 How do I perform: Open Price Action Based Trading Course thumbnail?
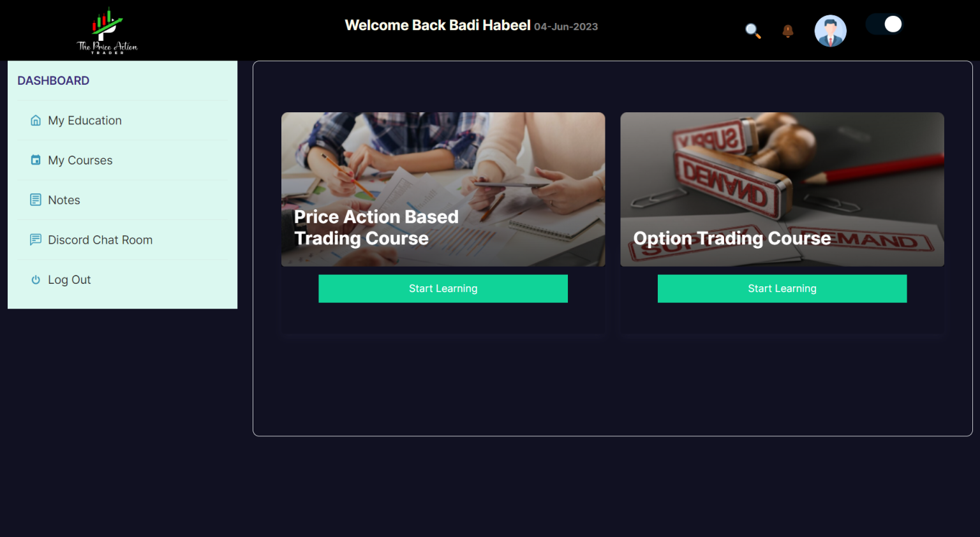click(x=443, y=189)
